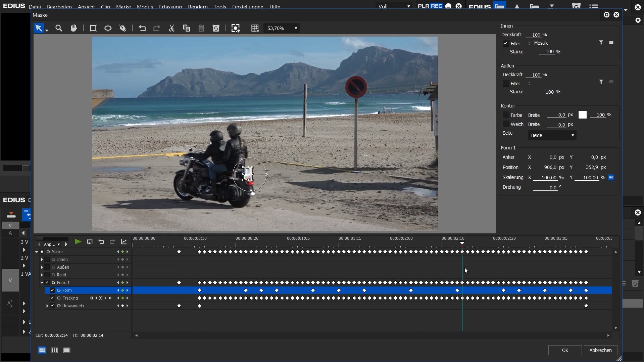Collapse the Maske tree row
The height and width of the screenshot is (362, 644).
click(37, 252)
